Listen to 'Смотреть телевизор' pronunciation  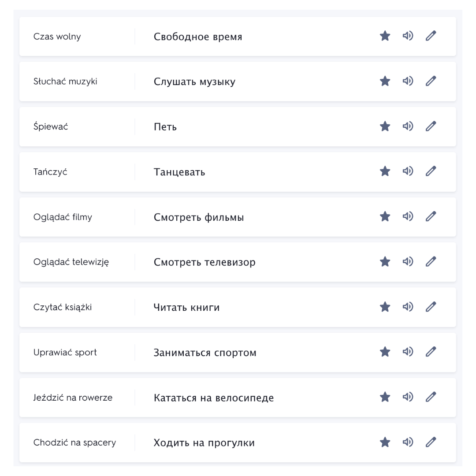[x=408, y=262]
